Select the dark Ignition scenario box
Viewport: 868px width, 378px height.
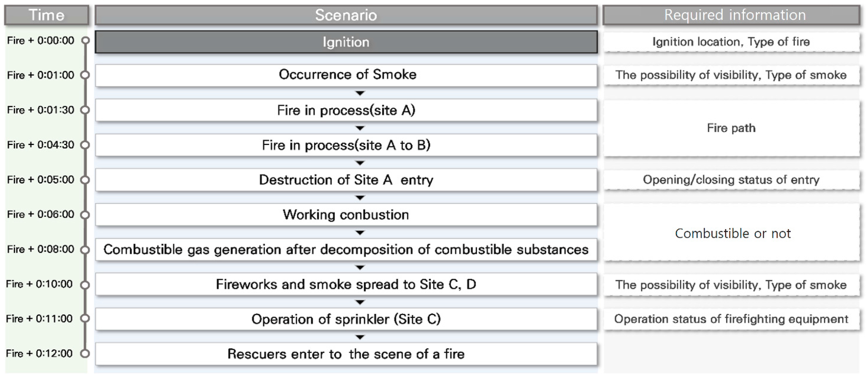346,42
